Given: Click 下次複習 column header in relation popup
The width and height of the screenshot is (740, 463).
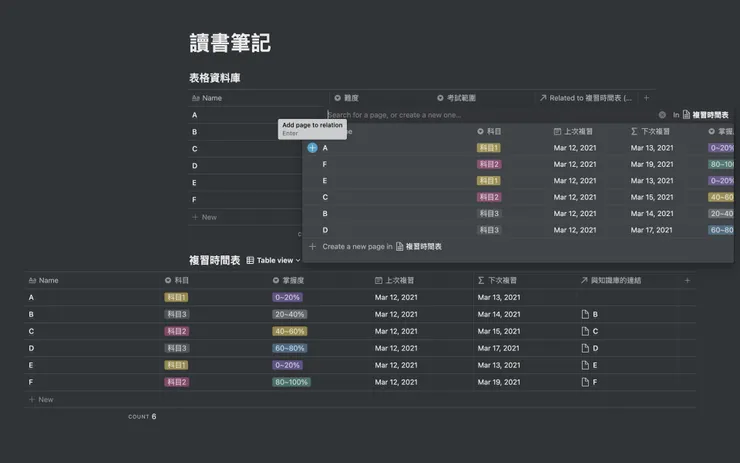Looking at the screenshot, I should [x=650, y=131].
